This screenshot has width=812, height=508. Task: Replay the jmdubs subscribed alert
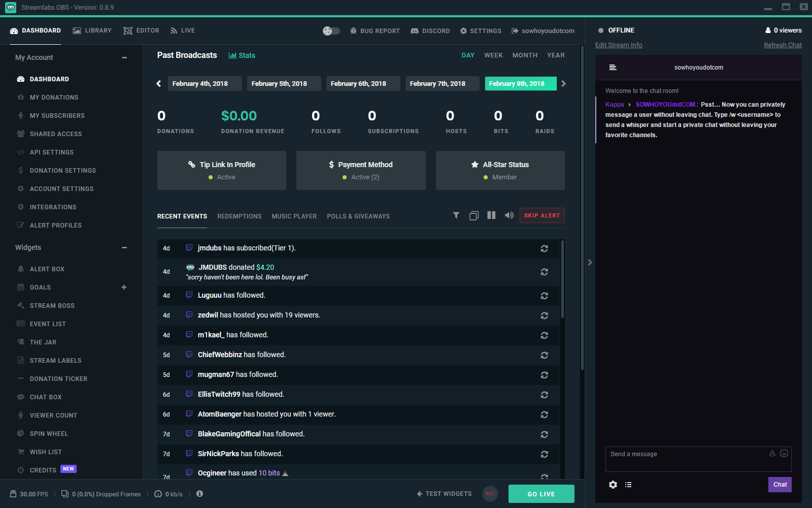[545, 248]
